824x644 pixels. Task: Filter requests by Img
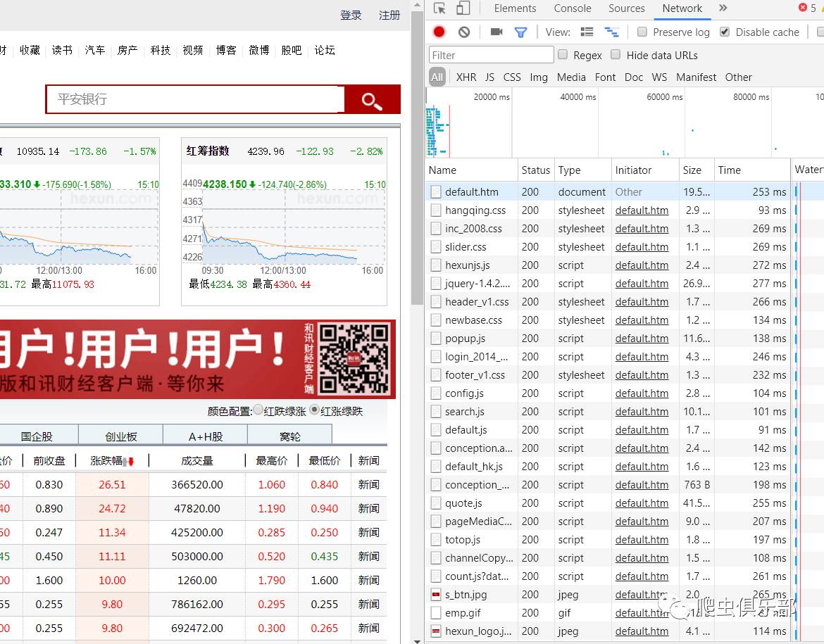point(539,77)
